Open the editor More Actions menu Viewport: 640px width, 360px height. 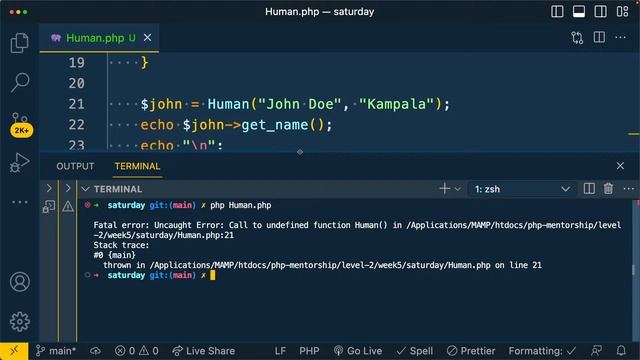pos(620,38)
